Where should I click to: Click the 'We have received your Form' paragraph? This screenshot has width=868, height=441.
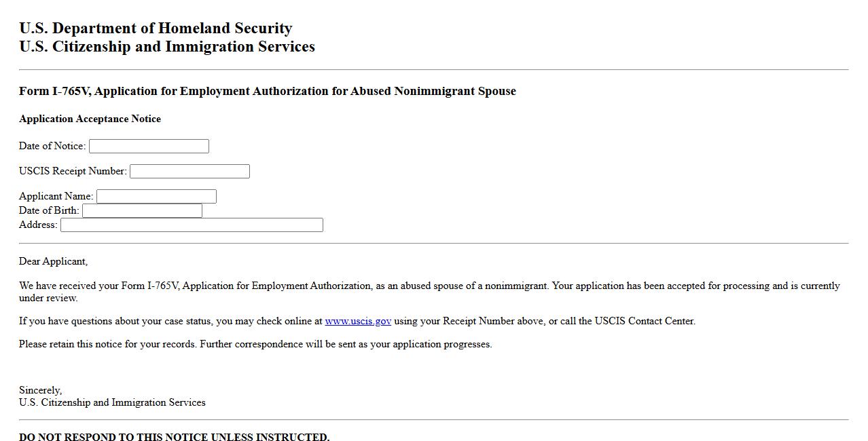(x=429, y=286)
